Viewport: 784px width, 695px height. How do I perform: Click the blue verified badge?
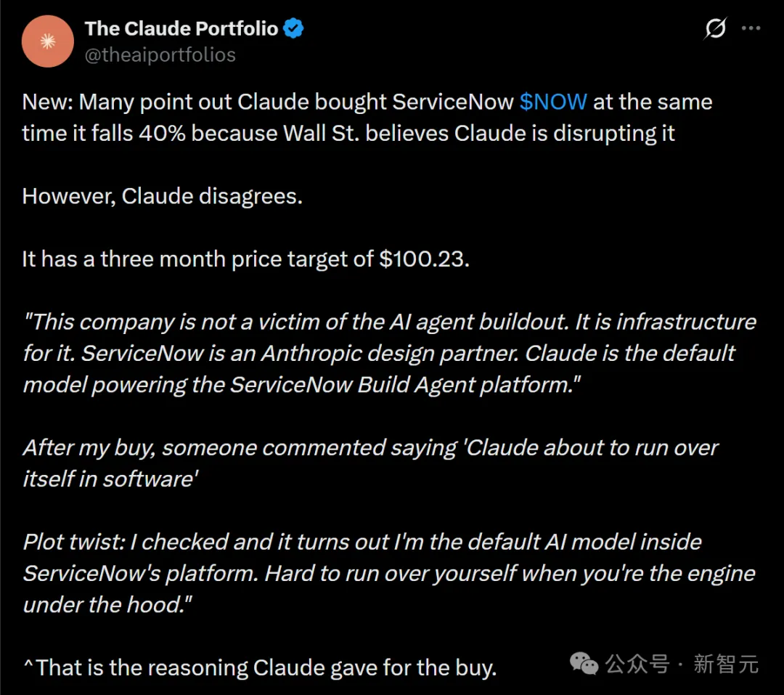(x=293, y=29)
